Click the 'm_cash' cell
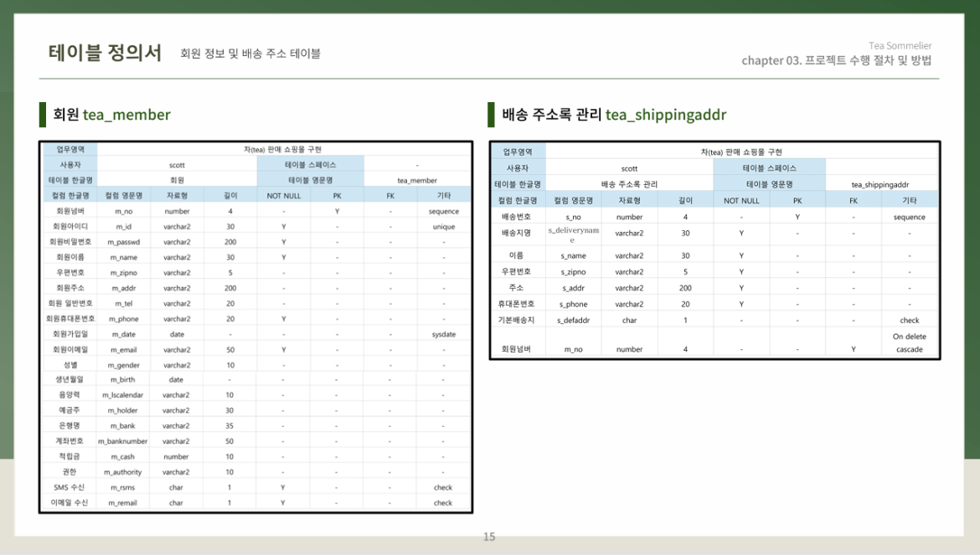Image resolution: width=980 pixels, height=555 pixels. [x=122, y=456]
